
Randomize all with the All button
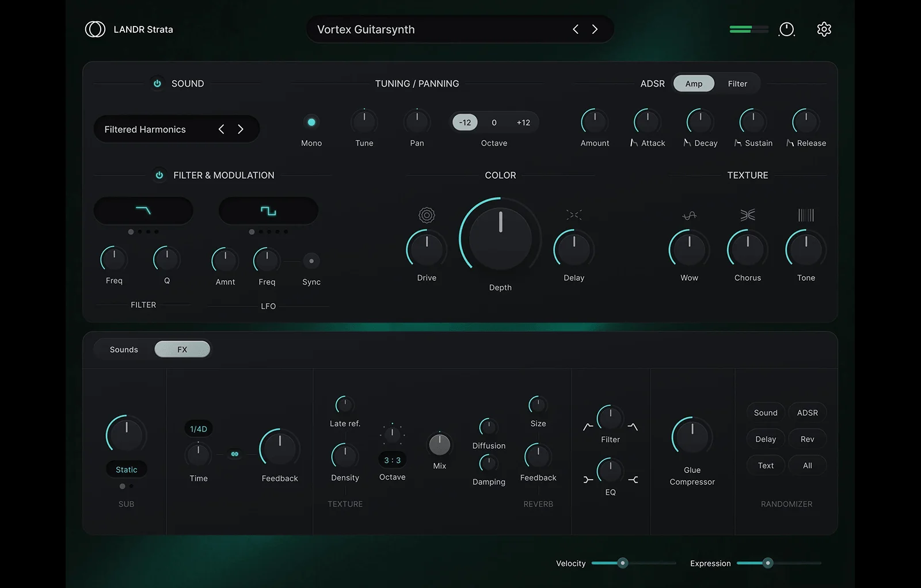(807, 465)
